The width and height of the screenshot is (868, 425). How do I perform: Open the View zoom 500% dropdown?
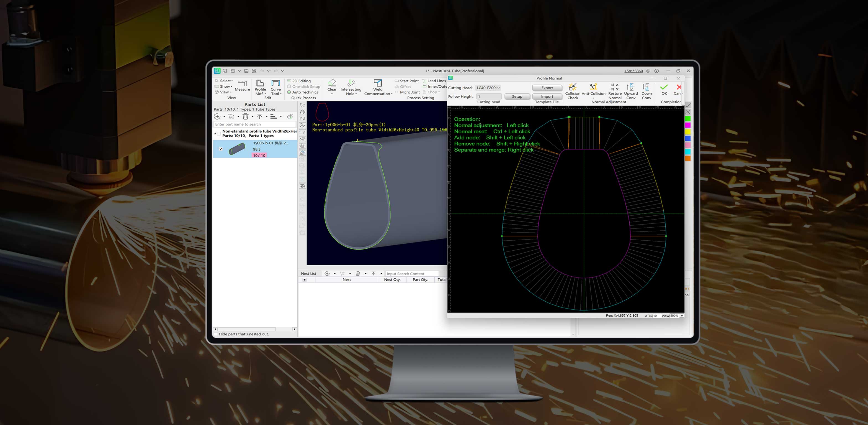click(x=682, y=316)
